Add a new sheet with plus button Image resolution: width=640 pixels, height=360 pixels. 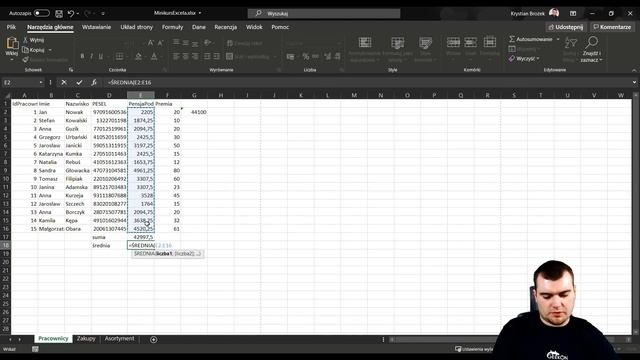153,339
